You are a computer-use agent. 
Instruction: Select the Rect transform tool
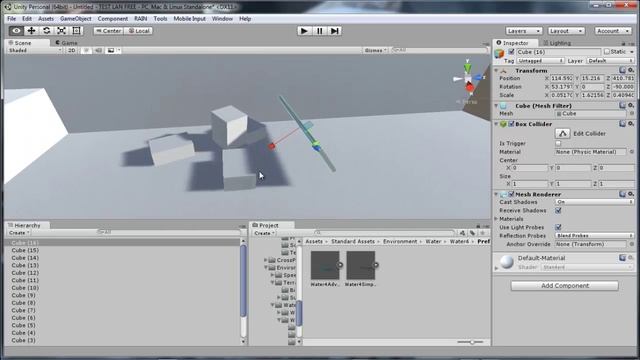(76, 31)
